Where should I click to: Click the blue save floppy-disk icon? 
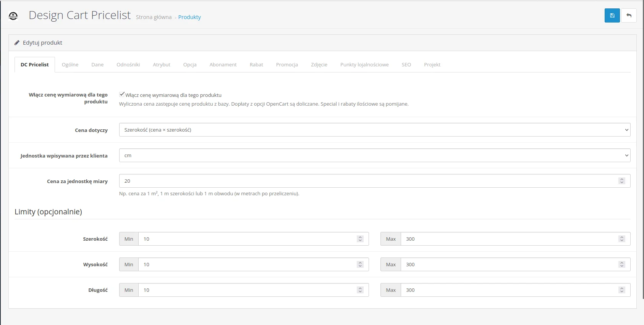[612, 16]
